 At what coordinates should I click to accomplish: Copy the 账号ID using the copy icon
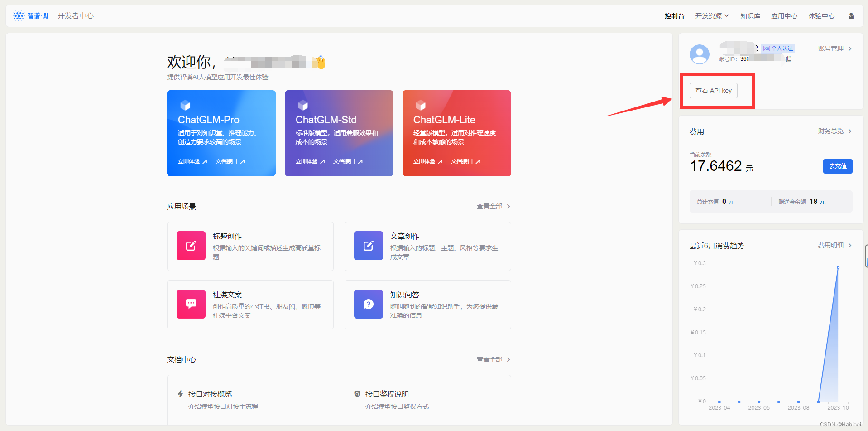click(789, 59)
